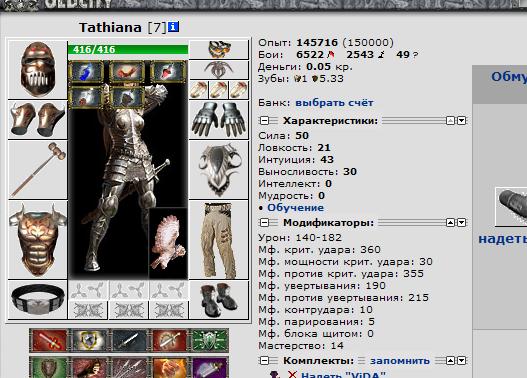The height and width of the screenshot is (378, 527).
Task: Move Модификаторы section up
Action: (x=450, y=222)
